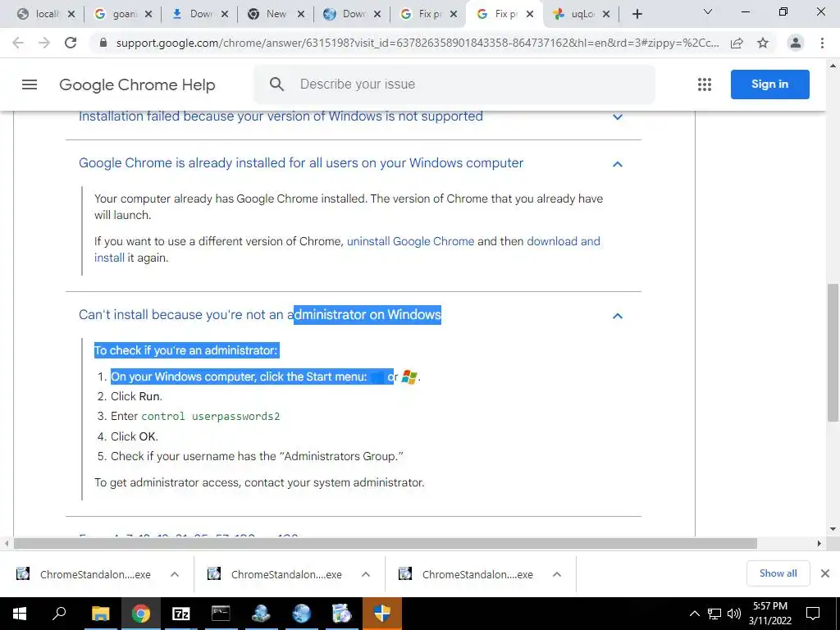Open File Explorer from taskbar
Screen dimensions: 840x630
[100, 614]
